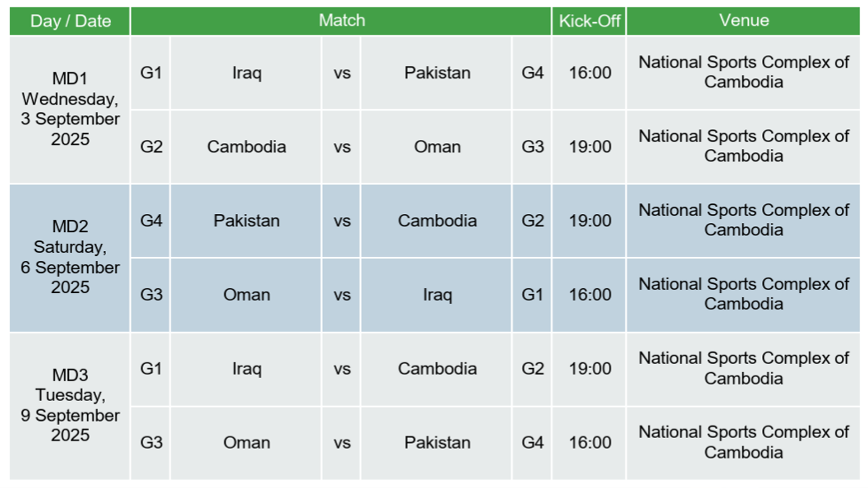
Task: Click the MD2 Saturday 6 September date cell
Action: (70, 257)
